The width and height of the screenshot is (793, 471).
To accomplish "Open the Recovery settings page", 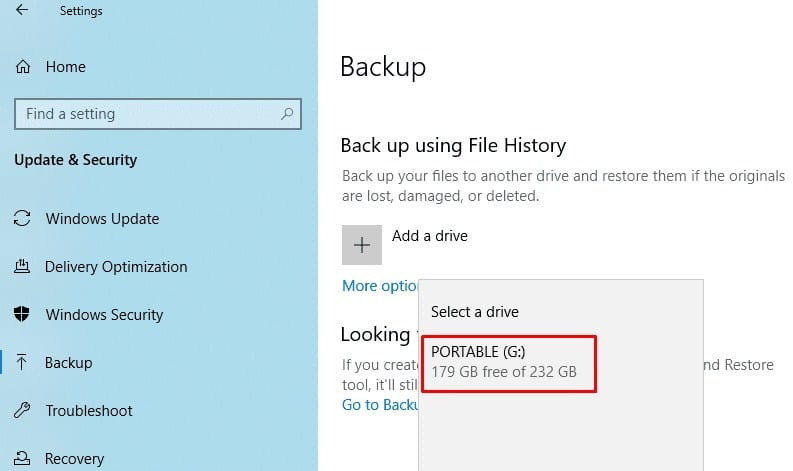I will 74,458.
